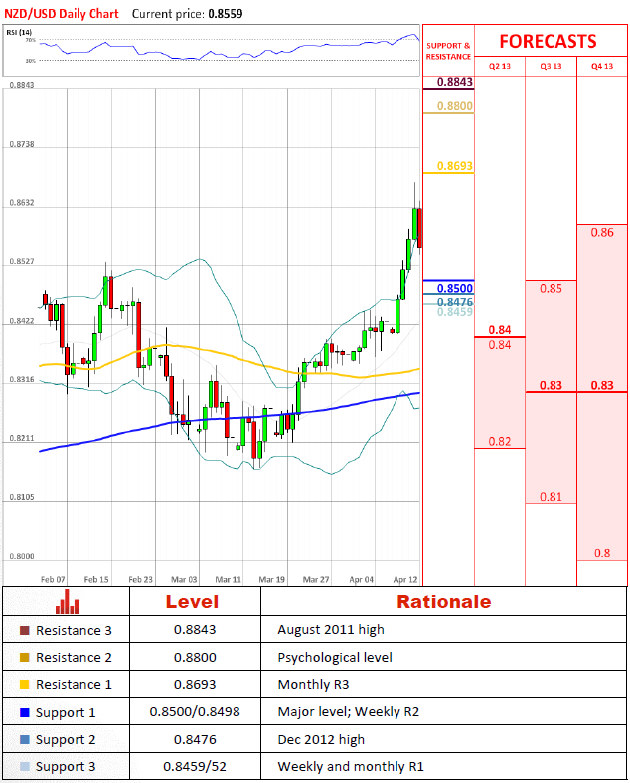The height and width of the screenshot is (783, 630).
Task: Click the bold 0.83 value in Q3 13
Action: coord(551,385)
